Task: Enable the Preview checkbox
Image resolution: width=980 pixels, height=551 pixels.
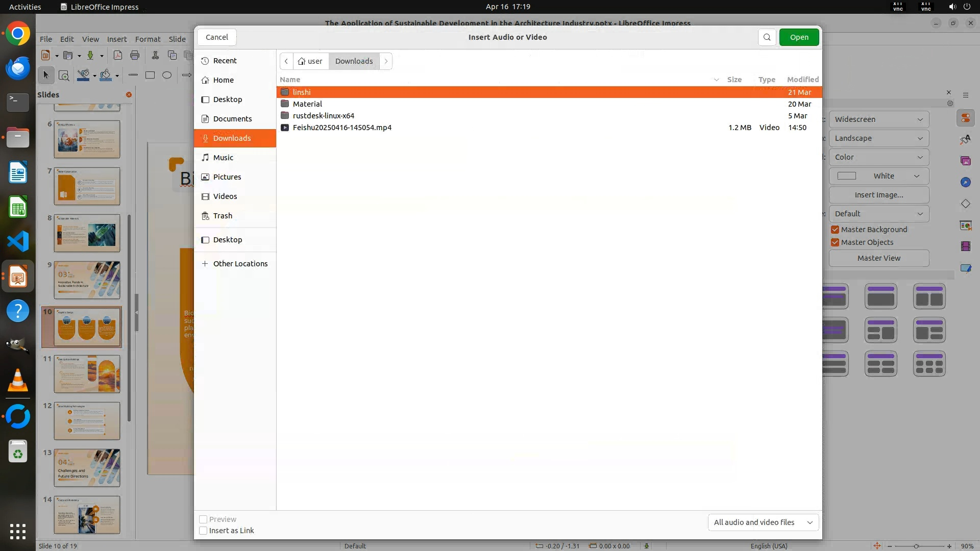Action: (203, 519)
